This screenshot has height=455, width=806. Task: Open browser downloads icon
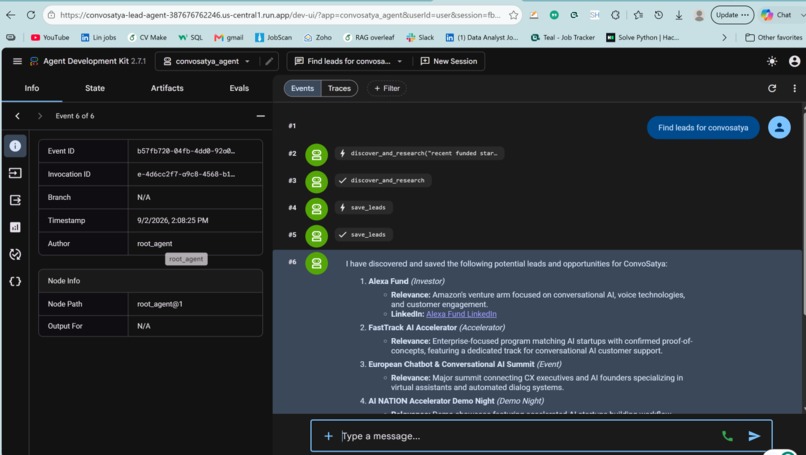pos(679,15)
